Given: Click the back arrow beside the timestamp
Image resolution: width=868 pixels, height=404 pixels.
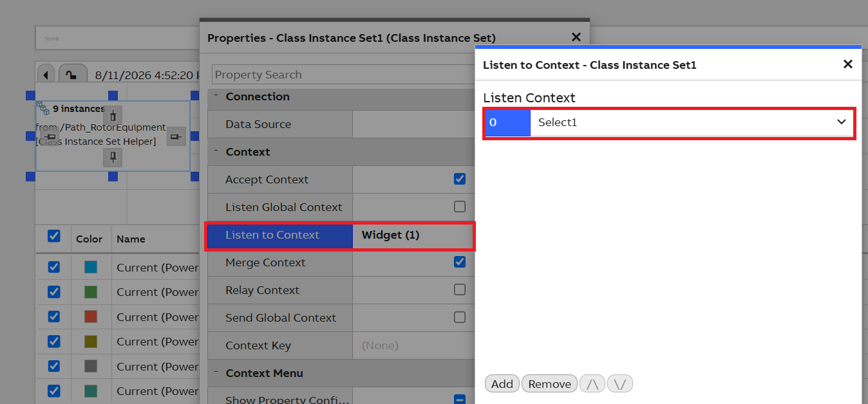Looking at the screenshot, I should 46,75.
